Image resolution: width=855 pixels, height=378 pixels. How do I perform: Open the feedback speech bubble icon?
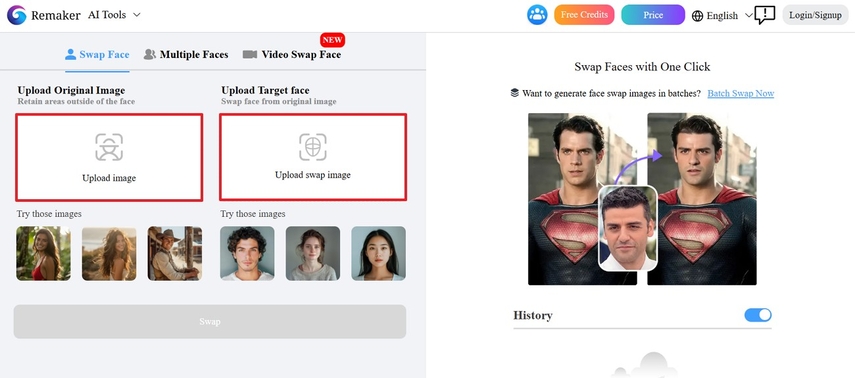coord(764,15)
